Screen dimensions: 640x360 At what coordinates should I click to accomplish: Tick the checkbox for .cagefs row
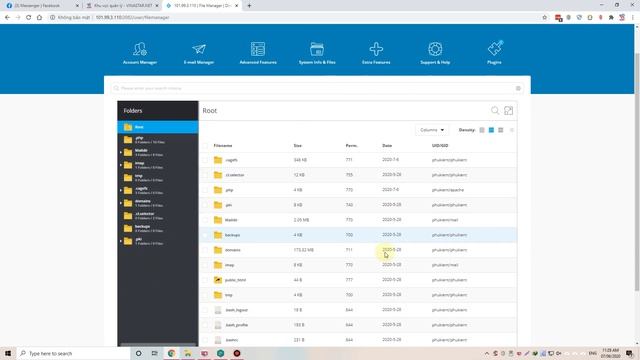[x=205, y=160]
